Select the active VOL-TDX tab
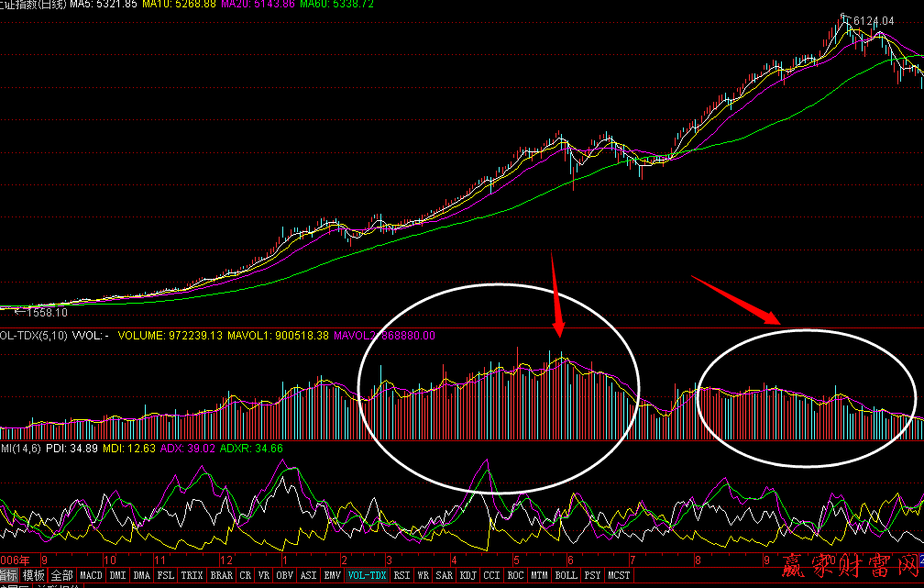The image size is (924, 588). [x=367, y=576]
